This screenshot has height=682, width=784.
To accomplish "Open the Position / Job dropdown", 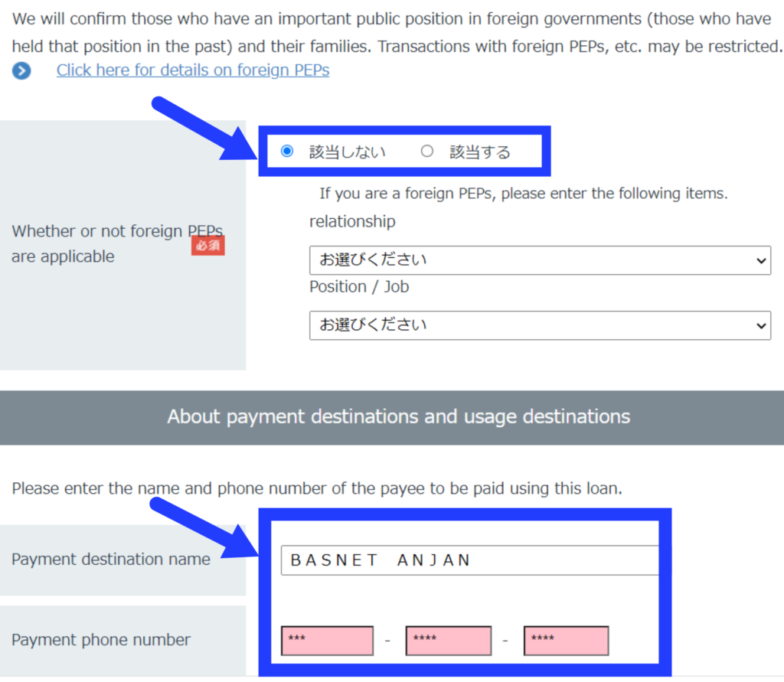I will pos(539,325).
